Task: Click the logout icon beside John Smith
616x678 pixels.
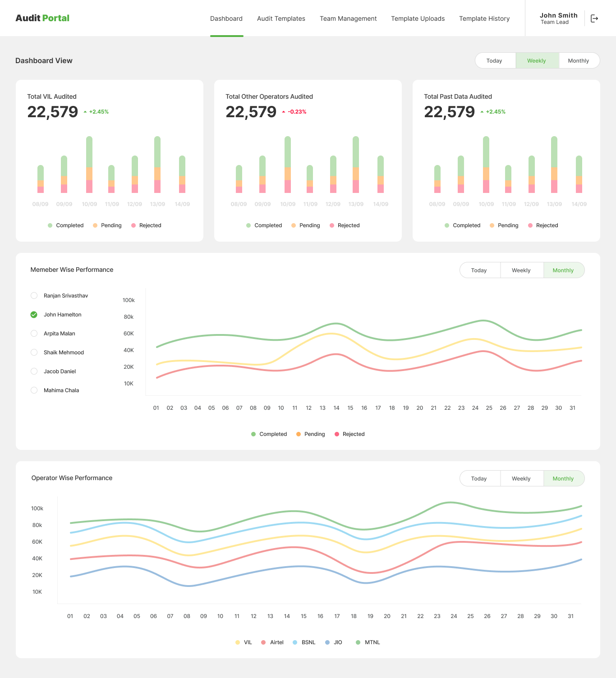Action: (x=594, y=18)
